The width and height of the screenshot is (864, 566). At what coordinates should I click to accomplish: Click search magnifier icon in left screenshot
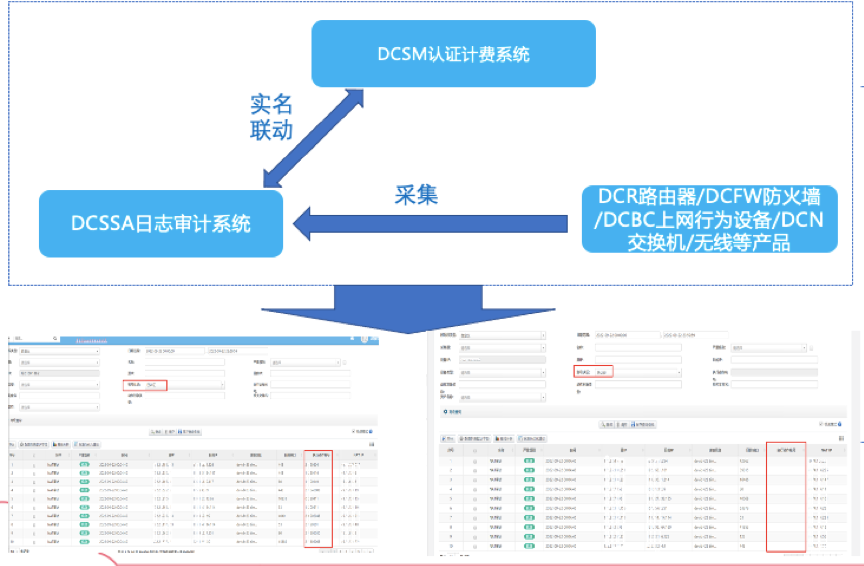coord(56,338)
